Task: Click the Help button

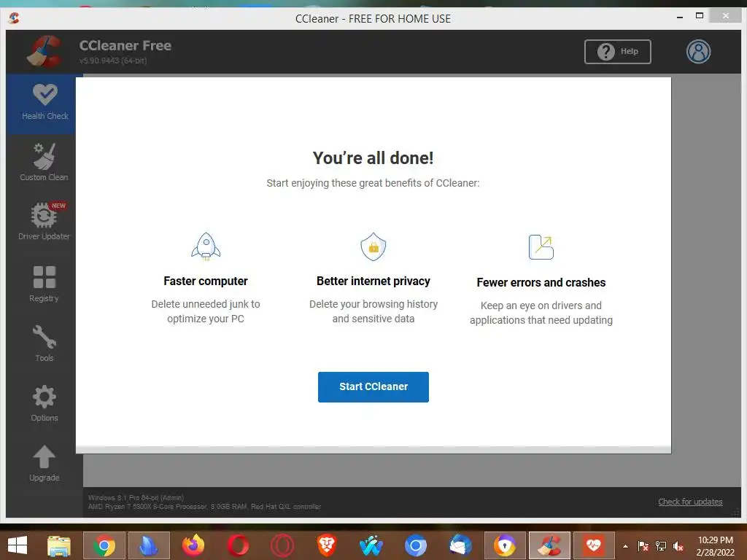Action: coord(618,52)
